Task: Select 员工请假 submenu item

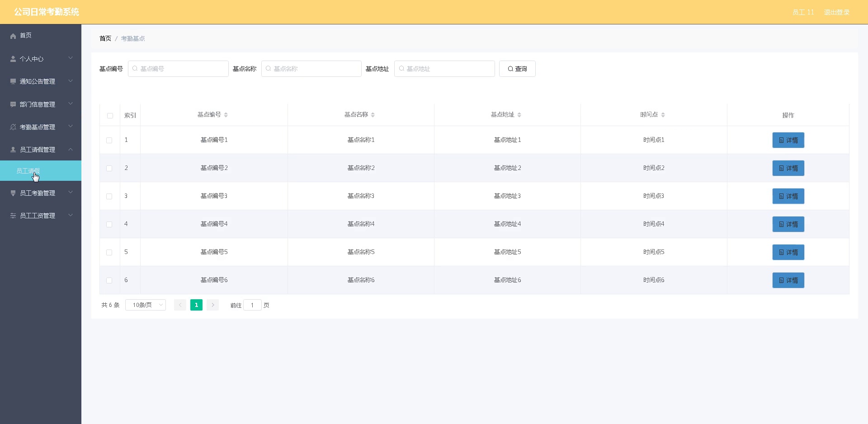Action: [x=41, y=171]
